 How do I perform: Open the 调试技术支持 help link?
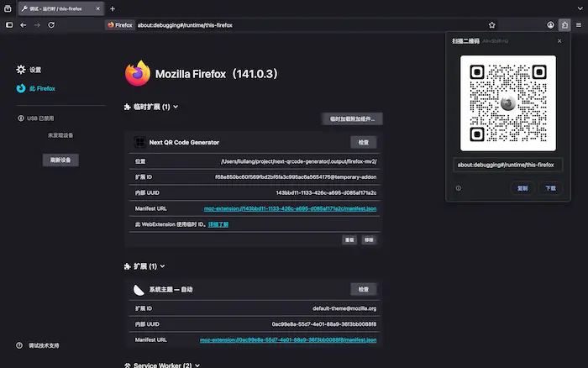click(x=38, y=345)
